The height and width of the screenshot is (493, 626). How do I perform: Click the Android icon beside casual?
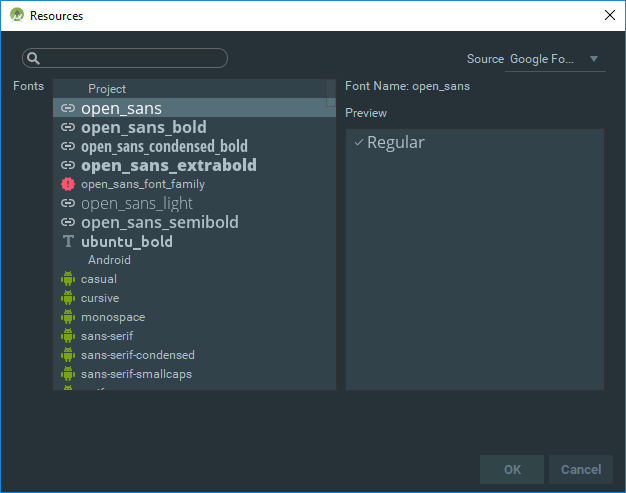68,279
